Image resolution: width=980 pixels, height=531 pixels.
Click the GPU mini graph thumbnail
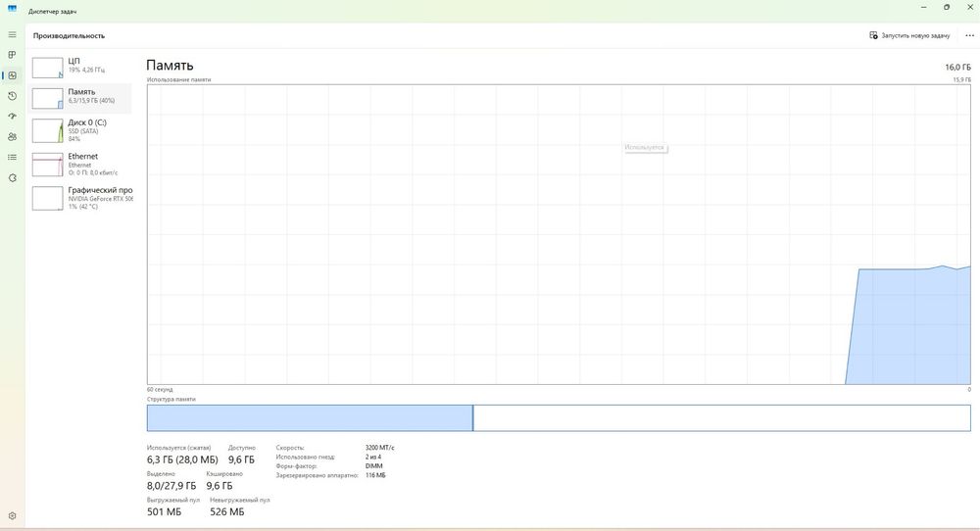(47, 199)
